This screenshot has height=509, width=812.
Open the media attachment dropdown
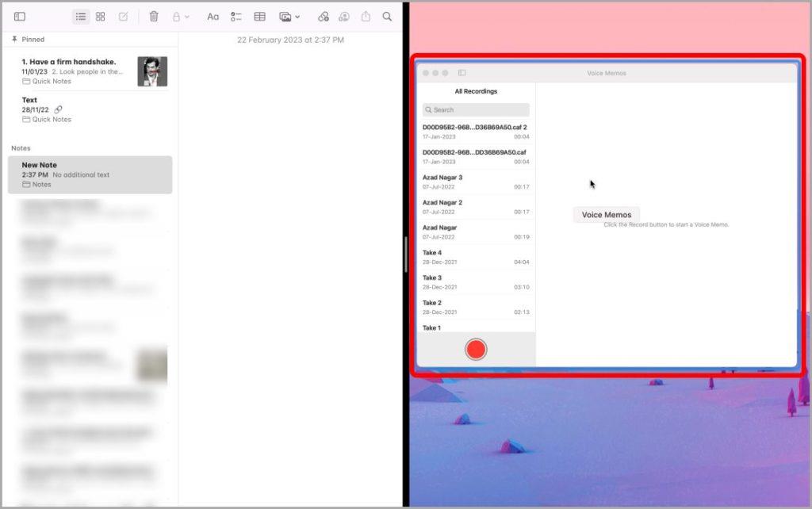(x=289, y=17)
